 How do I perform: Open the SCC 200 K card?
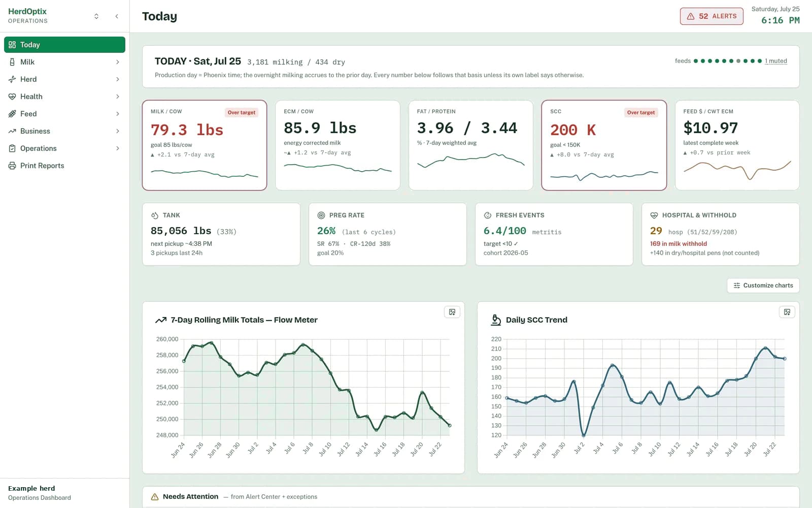click(604, 145)
